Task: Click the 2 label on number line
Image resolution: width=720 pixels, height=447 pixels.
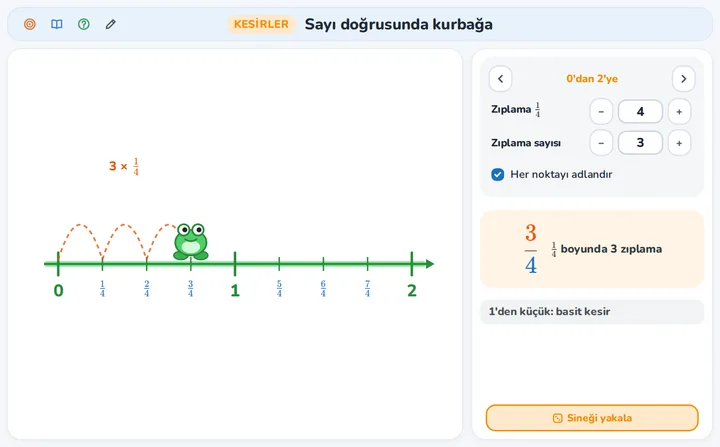Action: pyautogui.click(x=412, y=290)
